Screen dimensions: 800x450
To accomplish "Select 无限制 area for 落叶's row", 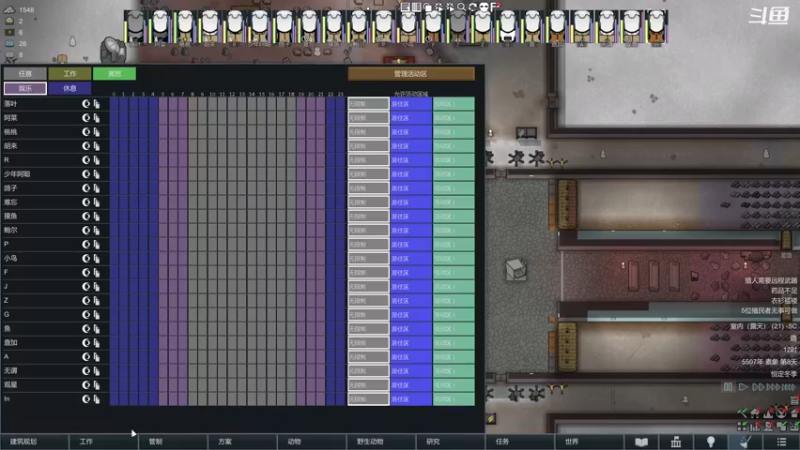I will (368, 104).
